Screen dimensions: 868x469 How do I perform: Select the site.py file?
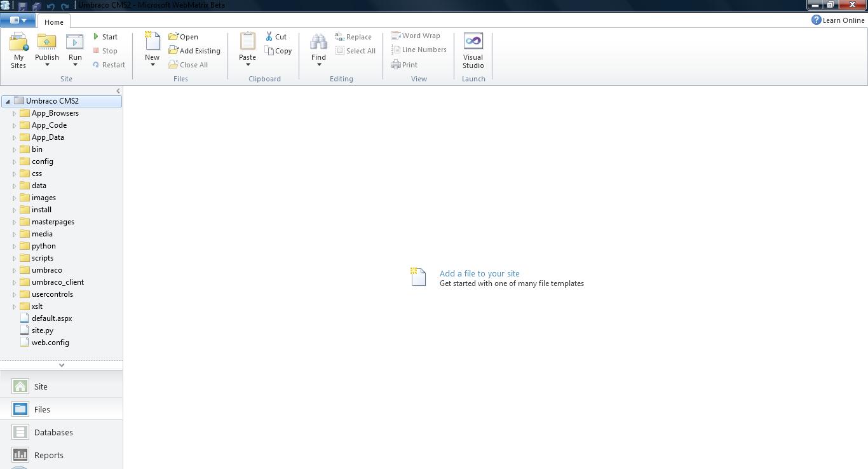(43, 330)
